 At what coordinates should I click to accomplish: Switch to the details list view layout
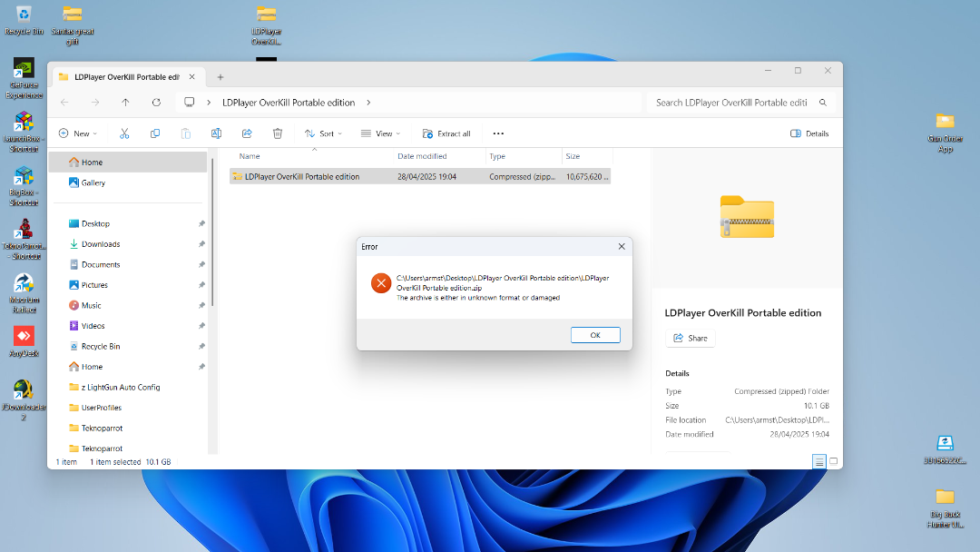click(818, 461)
